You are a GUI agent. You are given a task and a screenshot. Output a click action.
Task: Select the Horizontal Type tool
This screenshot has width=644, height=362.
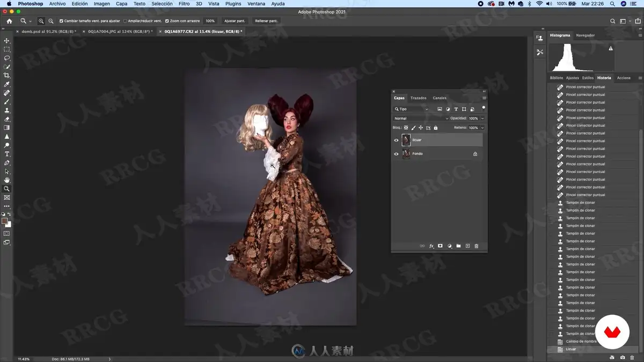coord(7,154)
